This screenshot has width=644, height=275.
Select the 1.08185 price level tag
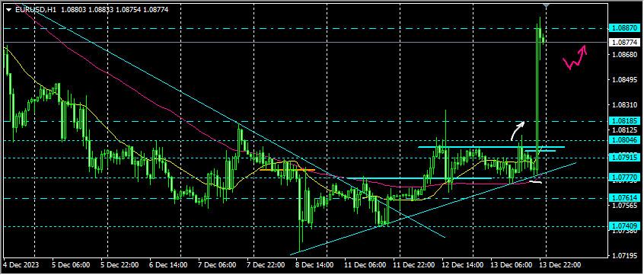pos(624,121)
